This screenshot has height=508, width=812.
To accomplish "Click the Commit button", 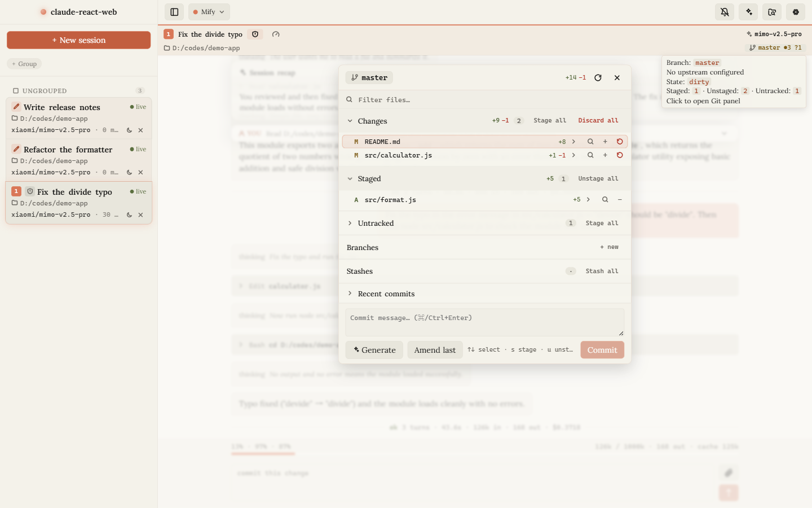I will 602,350.
